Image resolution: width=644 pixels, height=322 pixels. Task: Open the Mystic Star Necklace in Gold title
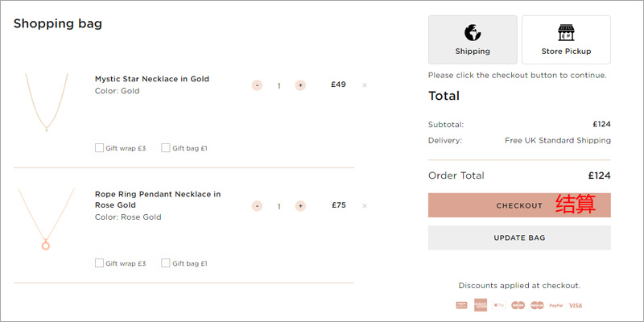pos(152,79)
